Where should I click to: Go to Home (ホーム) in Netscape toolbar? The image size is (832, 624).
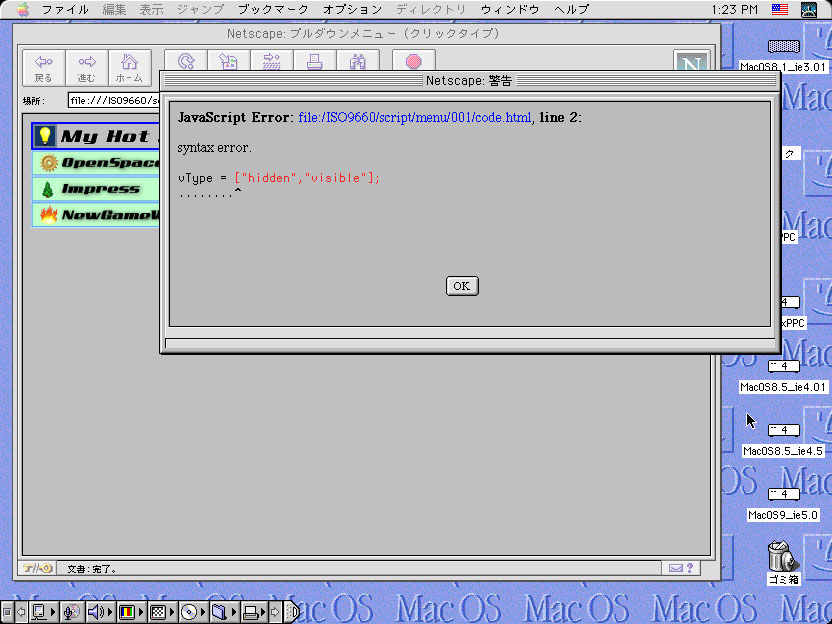pyautogui.click(x=129, y=68)
